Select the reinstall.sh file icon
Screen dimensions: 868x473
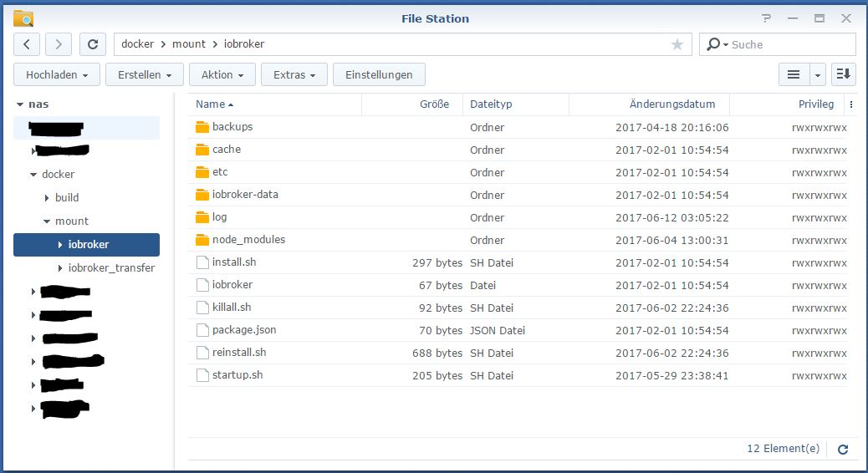(x=202, y=353)
